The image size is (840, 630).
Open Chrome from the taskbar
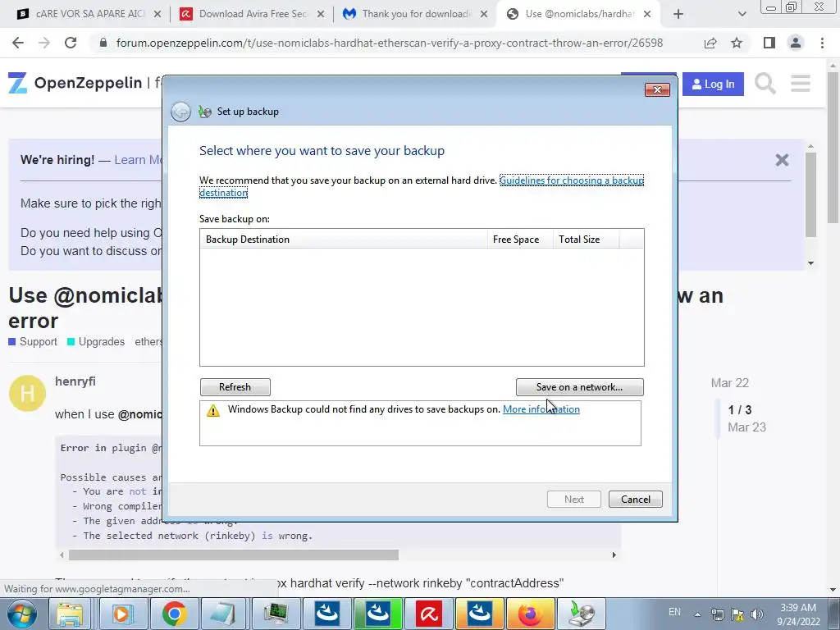[174, 614]
